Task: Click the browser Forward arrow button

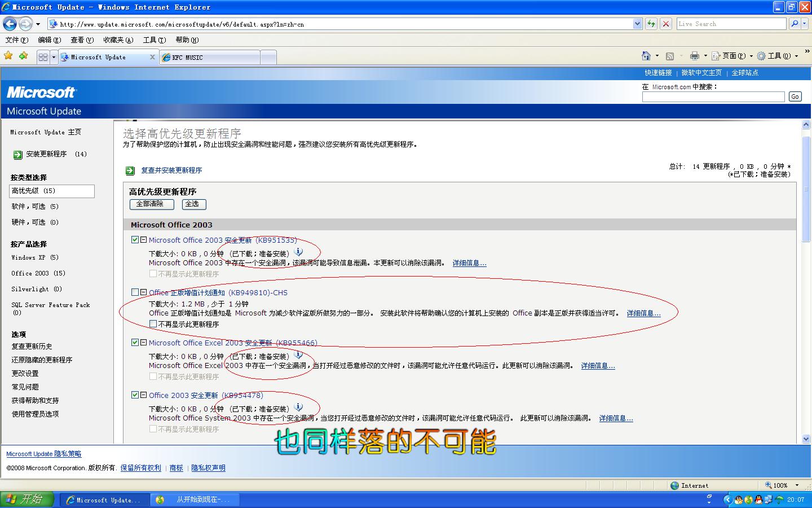Action: click(25, 24)
